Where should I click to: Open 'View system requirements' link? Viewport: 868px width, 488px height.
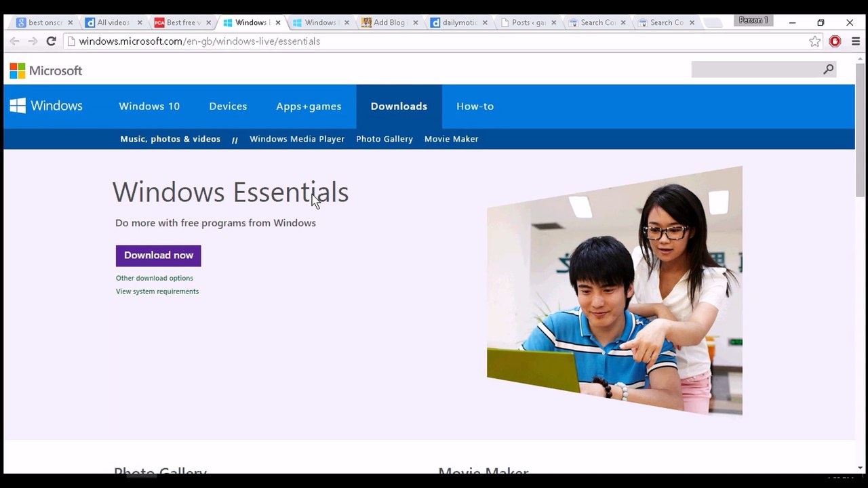point(157,291)
